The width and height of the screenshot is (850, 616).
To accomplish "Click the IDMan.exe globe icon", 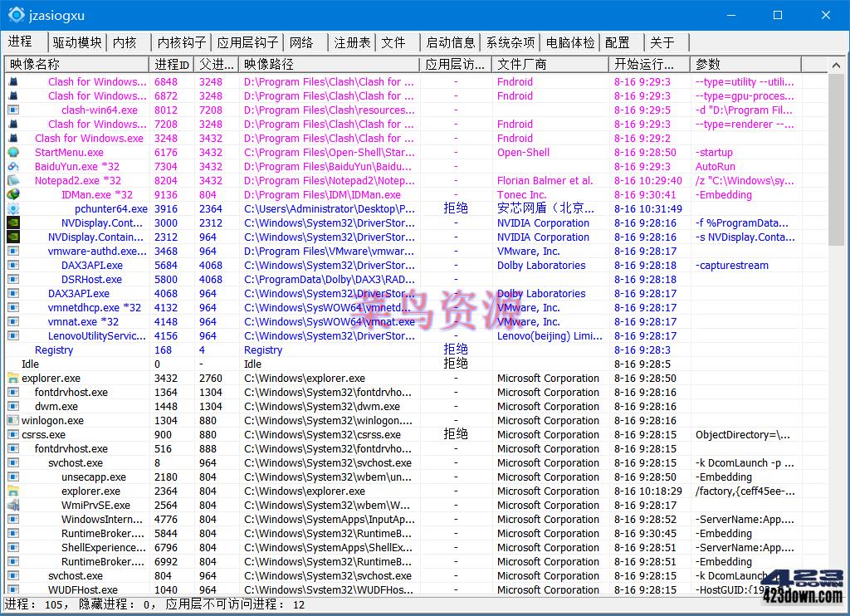I will coord(11,194).
